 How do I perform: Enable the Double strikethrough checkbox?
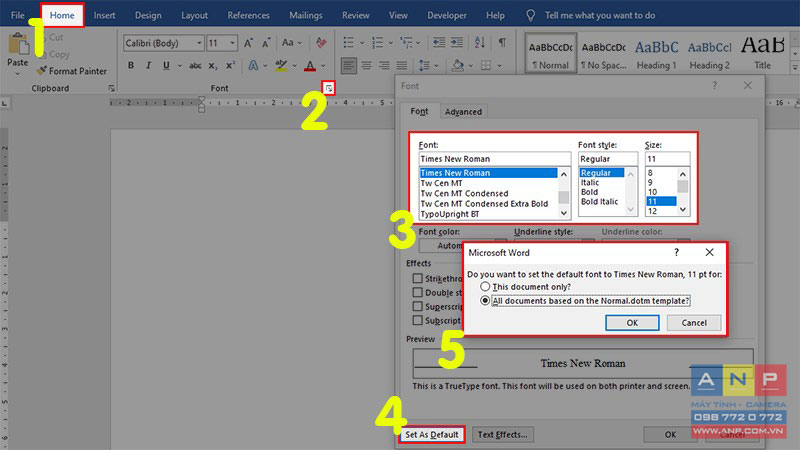[417, 292]
